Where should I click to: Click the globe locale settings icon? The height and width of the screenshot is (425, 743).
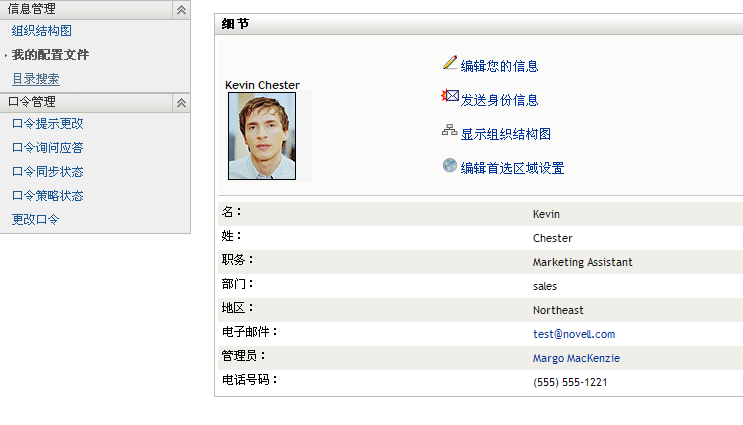pos(450,165)
